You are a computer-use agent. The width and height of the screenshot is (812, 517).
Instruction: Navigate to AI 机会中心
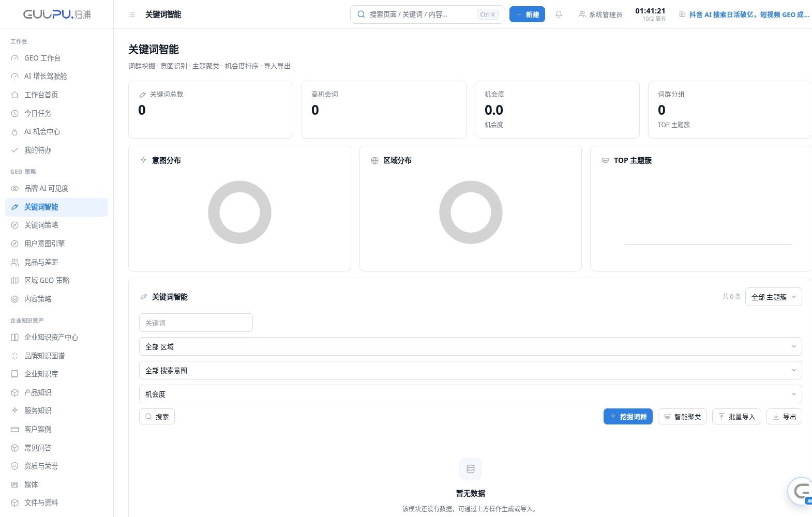tap(56, 131)
